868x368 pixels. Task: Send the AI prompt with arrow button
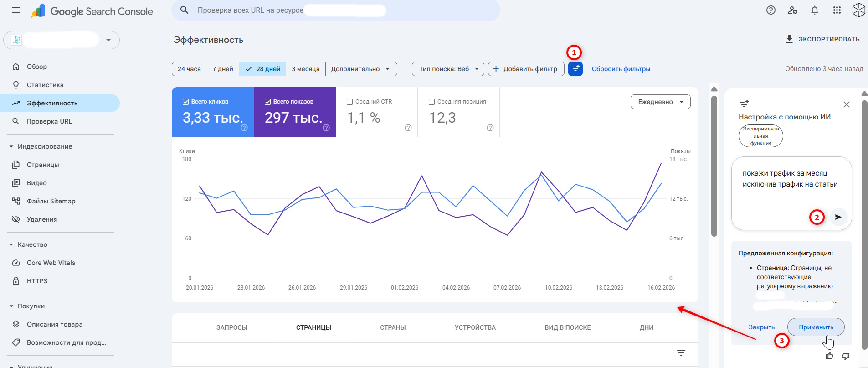pyautogui.click(x=838, y=217)
